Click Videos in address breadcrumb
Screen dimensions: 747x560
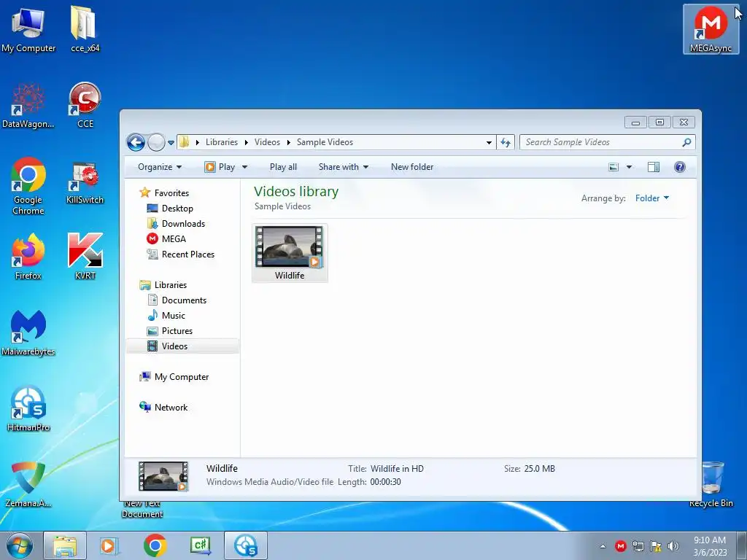point(267,142)
